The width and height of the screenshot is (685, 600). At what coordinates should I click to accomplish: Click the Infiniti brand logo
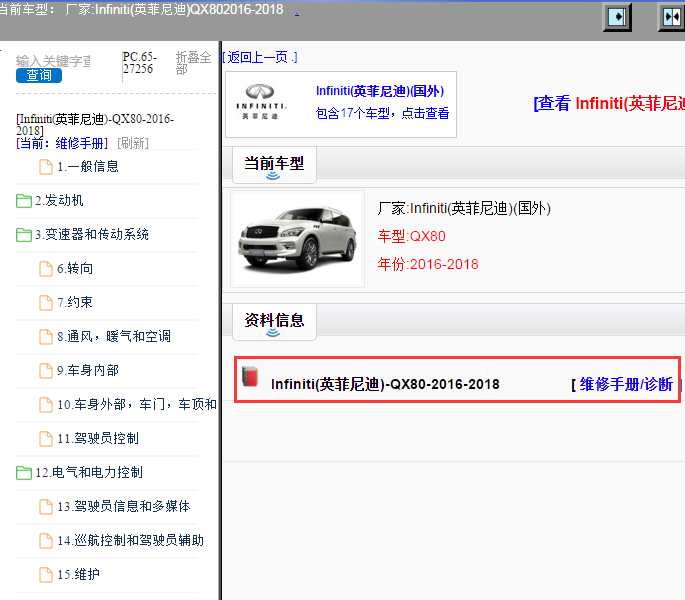click(x=261, y=102)
